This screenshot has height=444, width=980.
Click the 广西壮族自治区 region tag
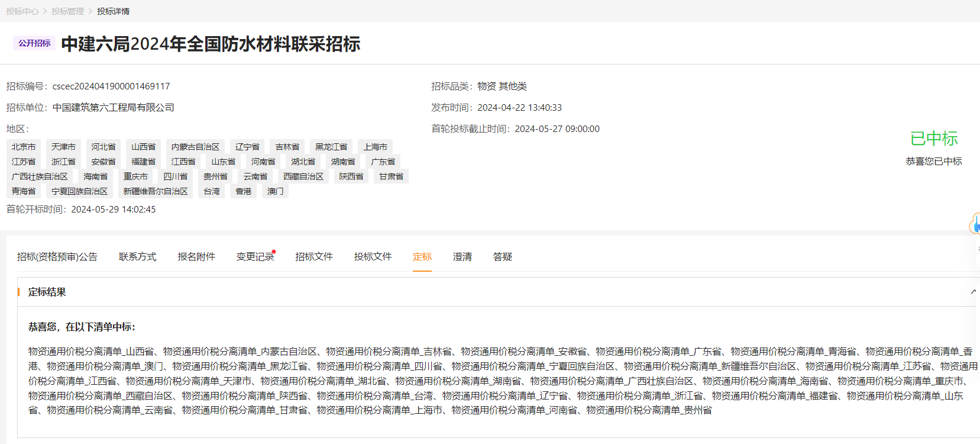coord(40,176)
